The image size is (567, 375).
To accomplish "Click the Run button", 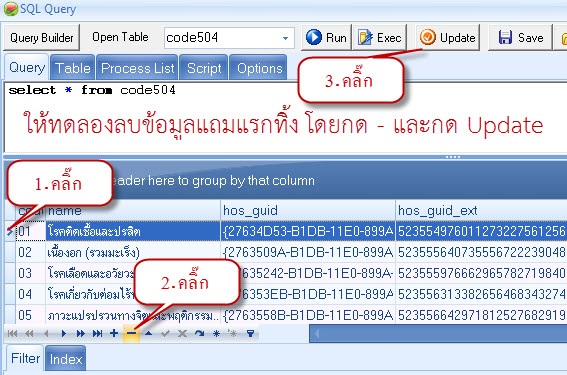I will (x=327, y=38).
